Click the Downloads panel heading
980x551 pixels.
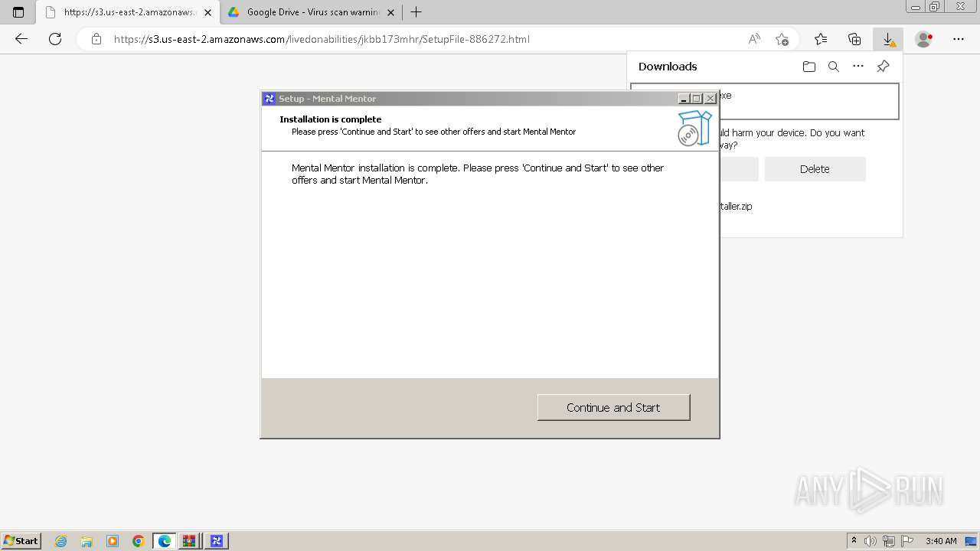point(668,67)
